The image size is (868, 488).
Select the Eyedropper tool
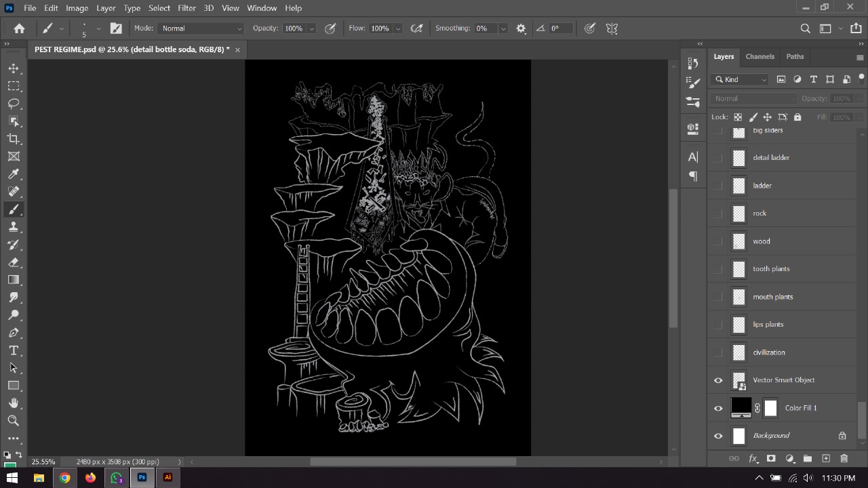13,174
